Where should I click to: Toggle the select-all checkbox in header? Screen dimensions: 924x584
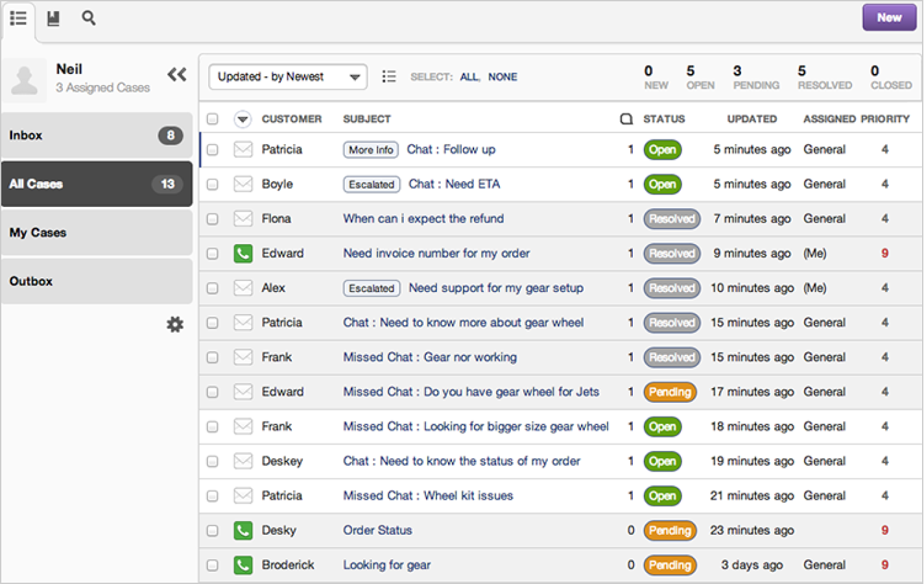tap(212, 119)
